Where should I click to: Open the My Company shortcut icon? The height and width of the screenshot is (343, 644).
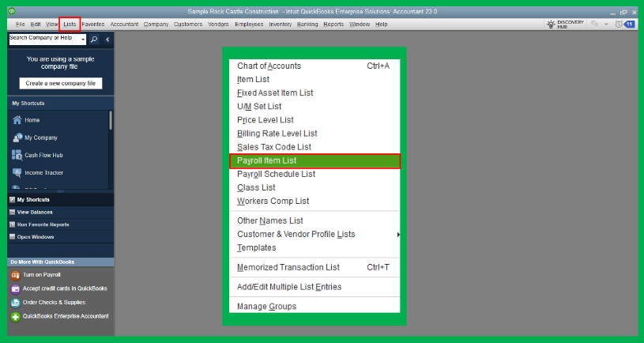tap(17, 138)
